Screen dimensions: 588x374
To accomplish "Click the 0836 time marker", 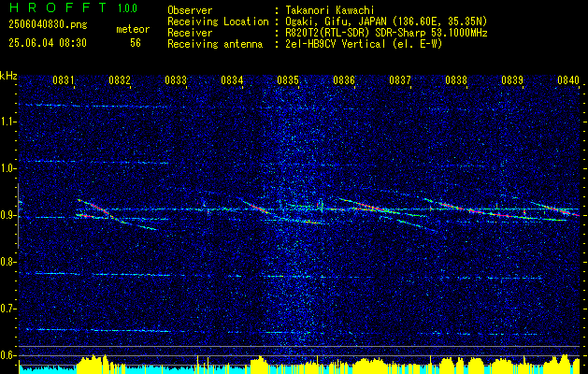I will 344,79.
